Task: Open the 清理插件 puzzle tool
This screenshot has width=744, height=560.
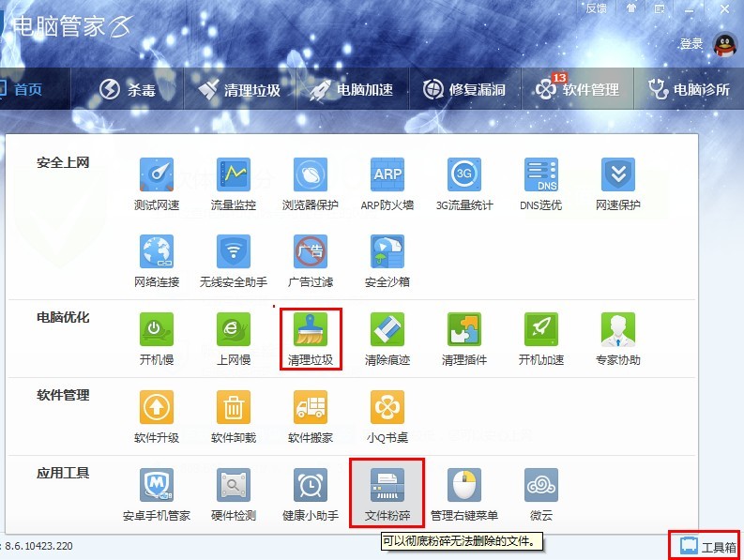Action: 464,339
